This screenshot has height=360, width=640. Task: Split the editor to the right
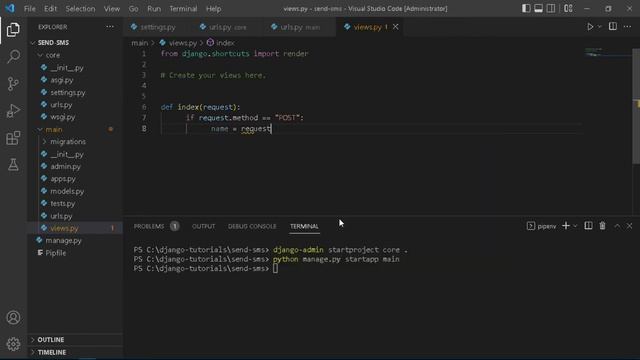pos(613,27)
